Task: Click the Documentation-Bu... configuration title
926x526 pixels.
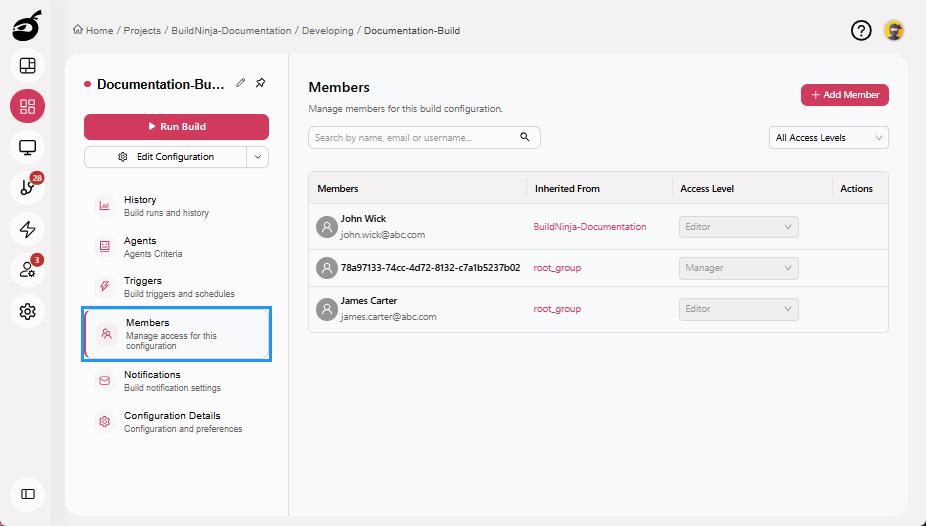Action: pos(161,84)
